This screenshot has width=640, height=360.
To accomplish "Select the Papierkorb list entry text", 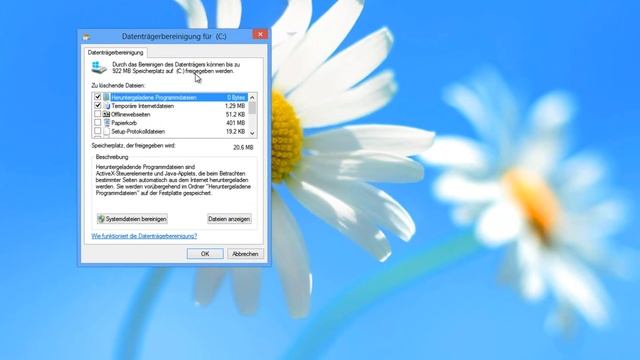I will (124, 123).
